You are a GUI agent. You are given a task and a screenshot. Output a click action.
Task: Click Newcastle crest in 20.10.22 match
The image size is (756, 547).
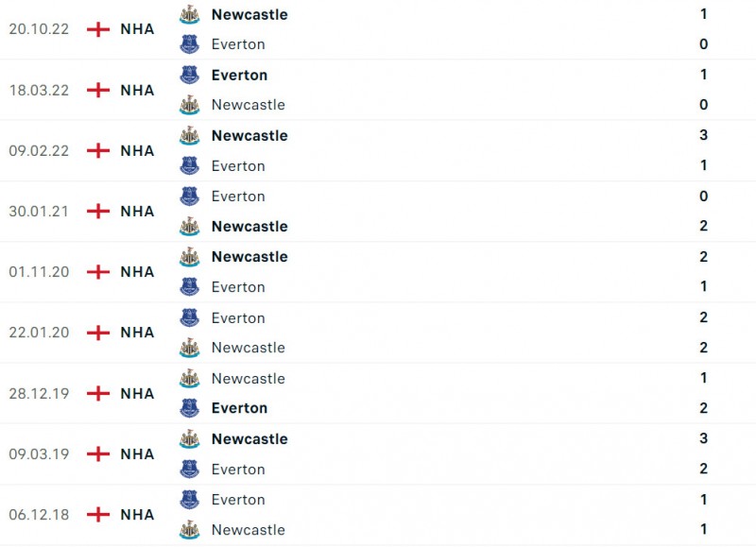[x=190, y=14]
